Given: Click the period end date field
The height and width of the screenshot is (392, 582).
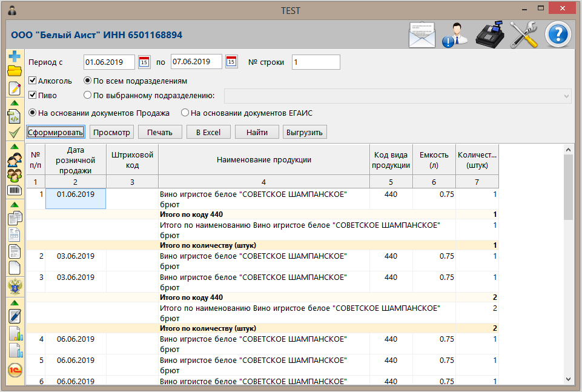Looking at the screenshot, I should [x=196, y=62].
